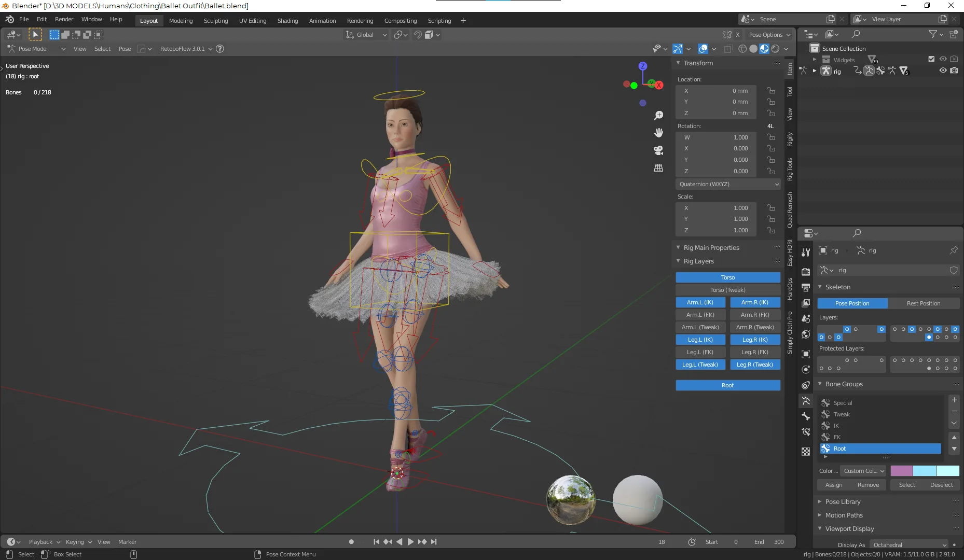
Task: Open the Bone Constraints properties tab
Action: (806, 432)
